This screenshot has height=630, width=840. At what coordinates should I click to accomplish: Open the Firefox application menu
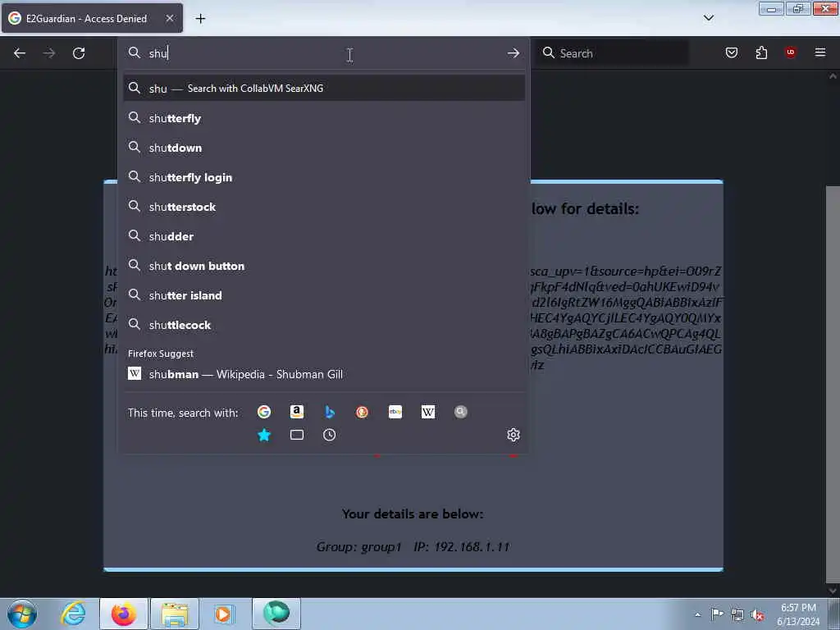point(820,52)
